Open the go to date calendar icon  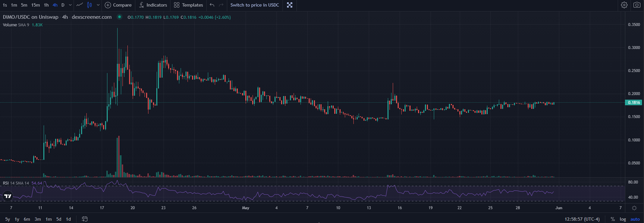(84, 219)
